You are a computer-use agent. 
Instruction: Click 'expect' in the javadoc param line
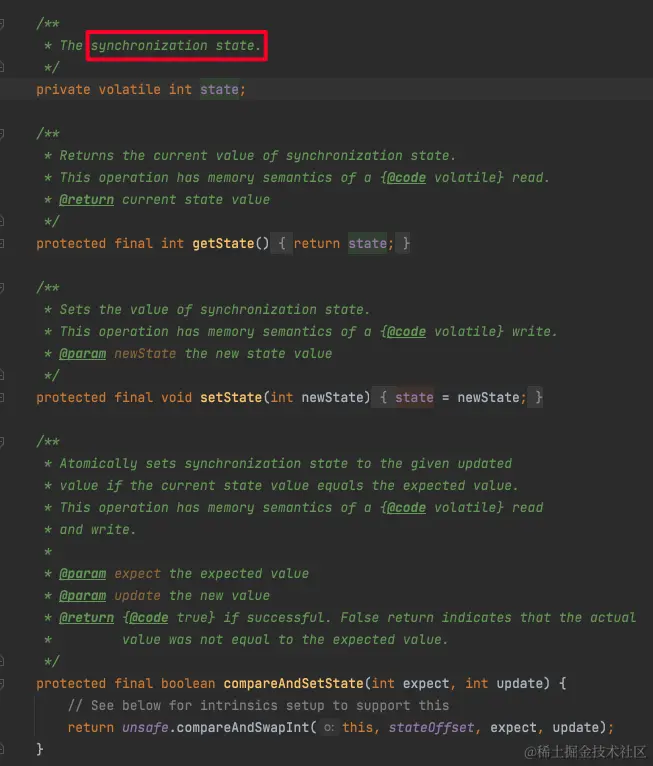[137, 574]
